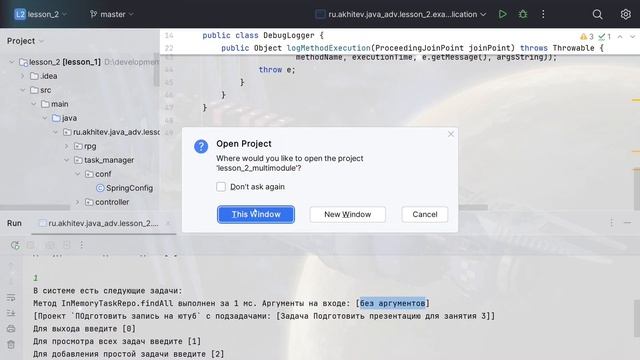Open the master branch dropdown
The width and height of the screenshot is (640, 360).
(x=131, y=14)
